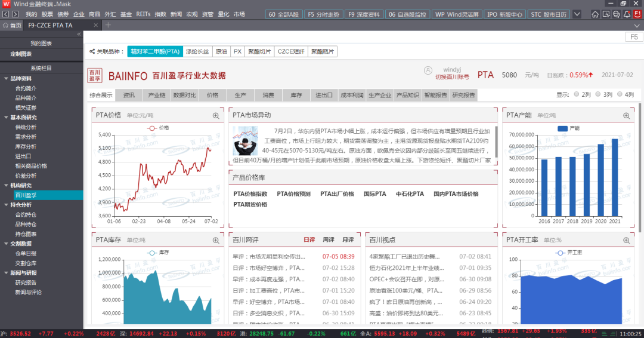
Task: Switch to the 库存 tab
Action: (296, 95)
